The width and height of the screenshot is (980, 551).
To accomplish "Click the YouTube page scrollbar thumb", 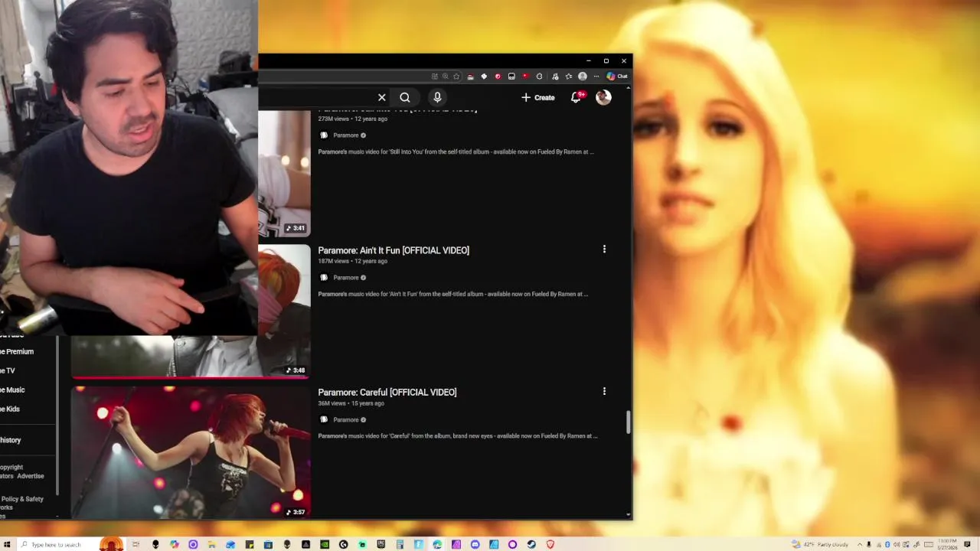I will [x=629, y=422].
